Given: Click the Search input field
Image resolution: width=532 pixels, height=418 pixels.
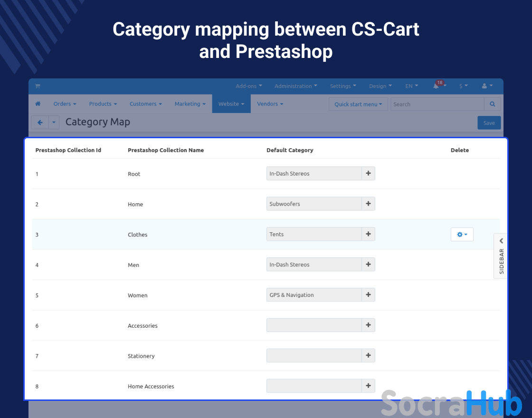Looking at the screenshot, I should pyautogui.click(x=437, y=104).
